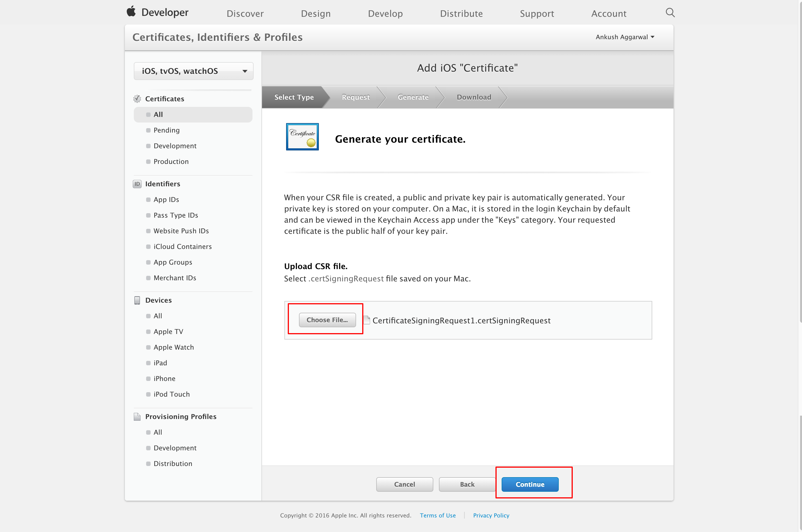Open the Account navigation menu
Image resolution: width=802 pixels, height=532 pixels.
coord(609,14)
